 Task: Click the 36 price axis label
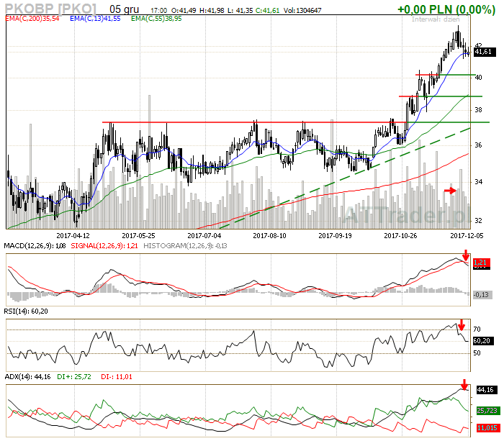[478, 145]
